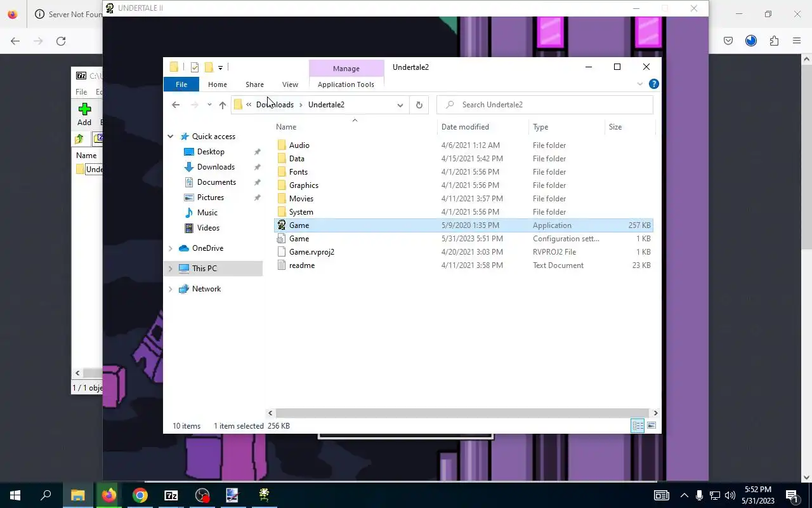
Task: Open File menu in 7-Zip window
Action: pos(81,92)
